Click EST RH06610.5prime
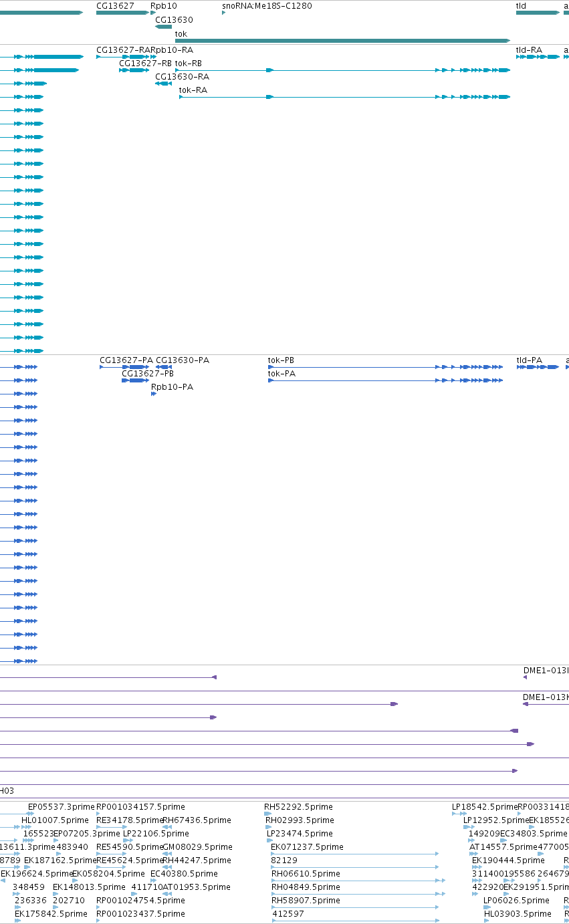 pos(306,874)
